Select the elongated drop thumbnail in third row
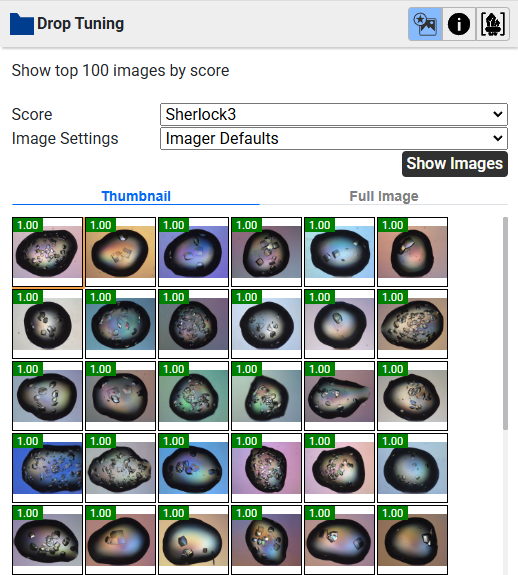 tap(339, 396)
